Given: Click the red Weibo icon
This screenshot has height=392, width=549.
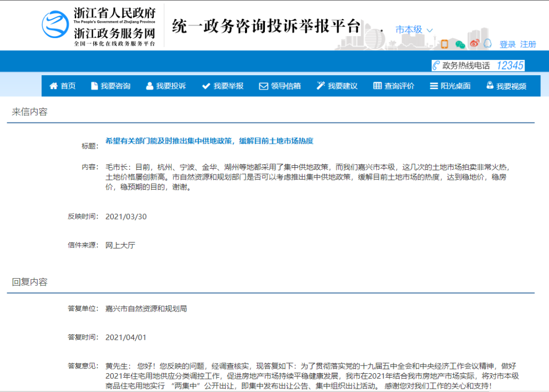Looking at the screenshot, I should pos(474,44).
